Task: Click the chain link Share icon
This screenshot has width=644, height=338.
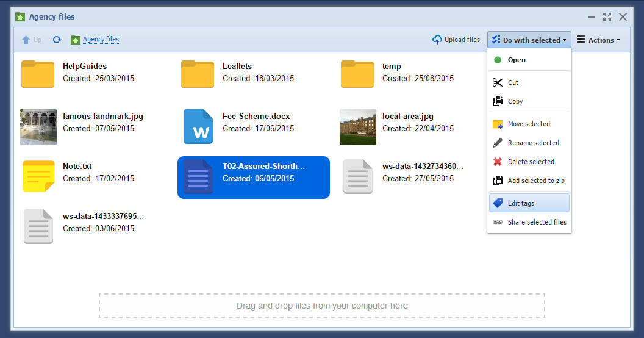Action: pyautogui.click(x=498, y=222)
